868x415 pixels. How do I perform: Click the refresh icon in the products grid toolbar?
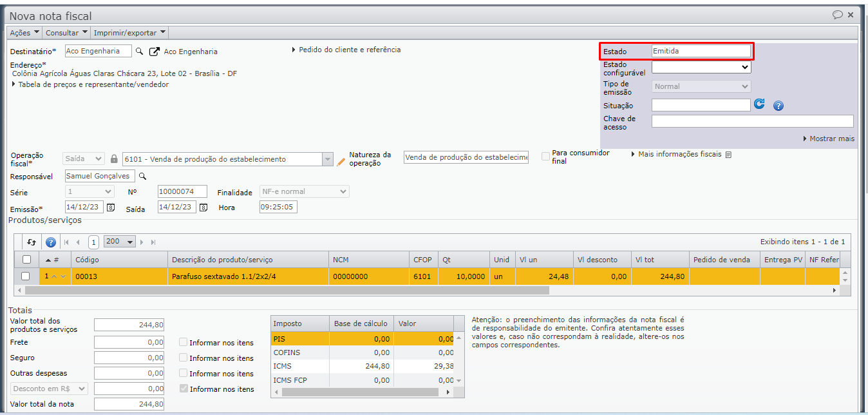click(x=32, y=242)
